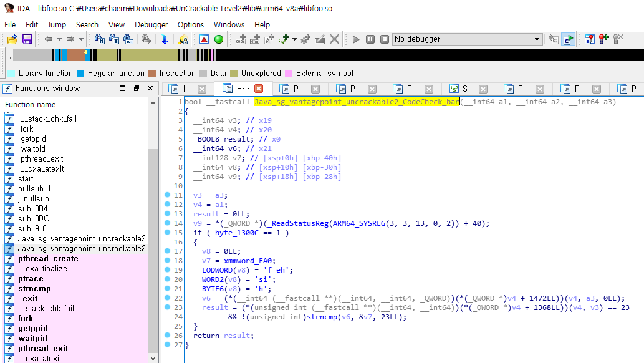
Task: Click the create ASCII string icon
Action: pyautogui.click(x=269, y=39)
